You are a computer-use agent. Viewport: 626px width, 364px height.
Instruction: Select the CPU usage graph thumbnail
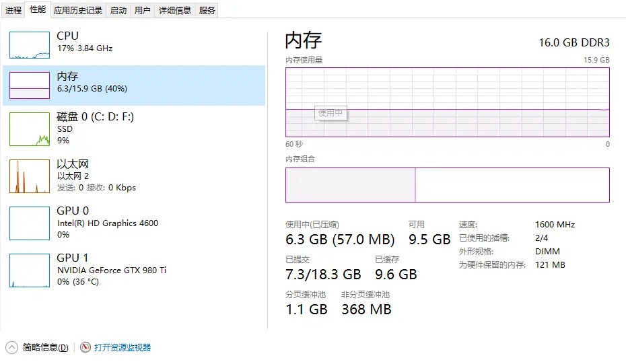click(30, 45)
